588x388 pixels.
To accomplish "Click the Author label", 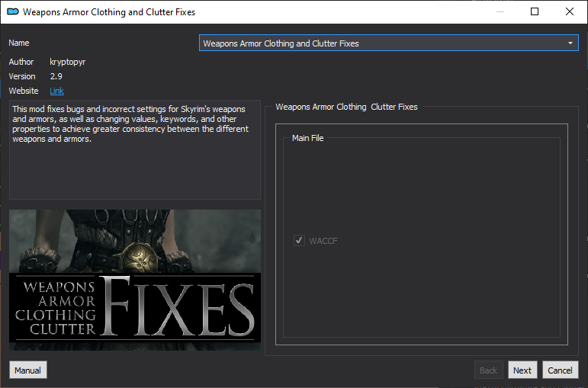I will tap(21, 62).
